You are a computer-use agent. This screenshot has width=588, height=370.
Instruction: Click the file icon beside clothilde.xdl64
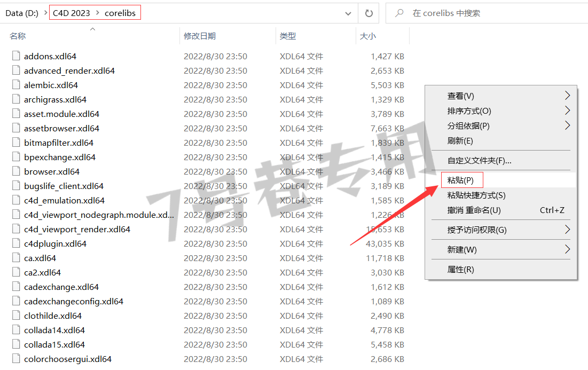pyautogui.click(x=15, y=316)
